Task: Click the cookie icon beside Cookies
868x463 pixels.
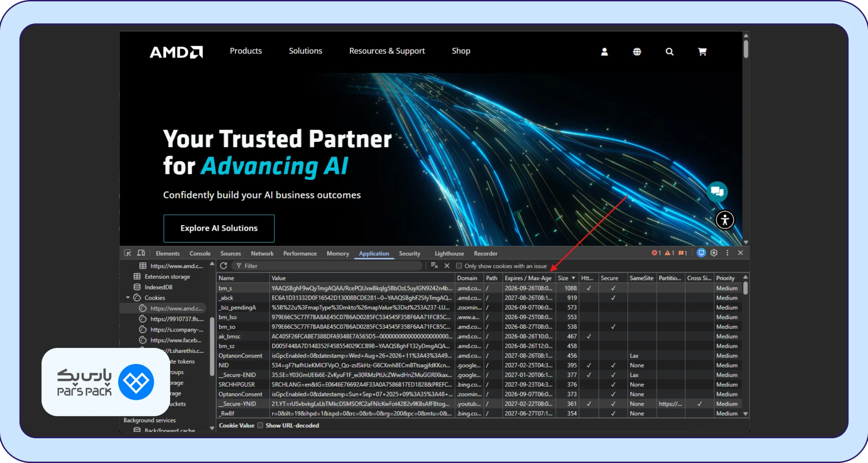Action: (137, 298)
